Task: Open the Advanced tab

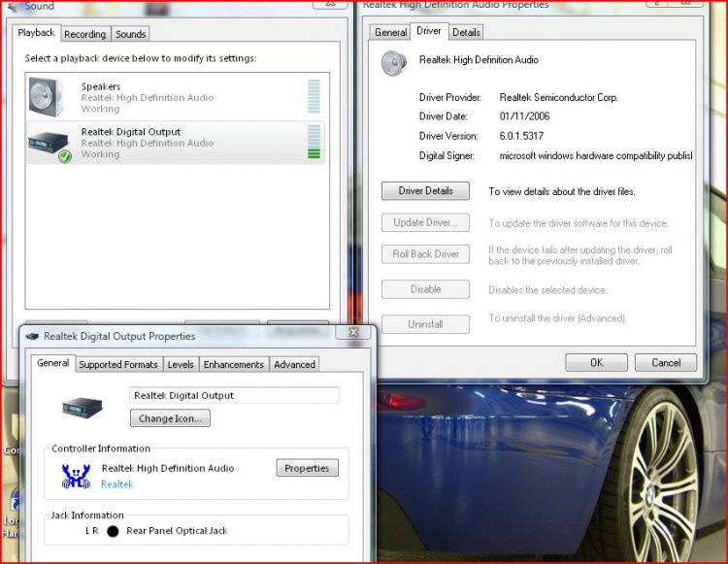Action: point(294,364)
